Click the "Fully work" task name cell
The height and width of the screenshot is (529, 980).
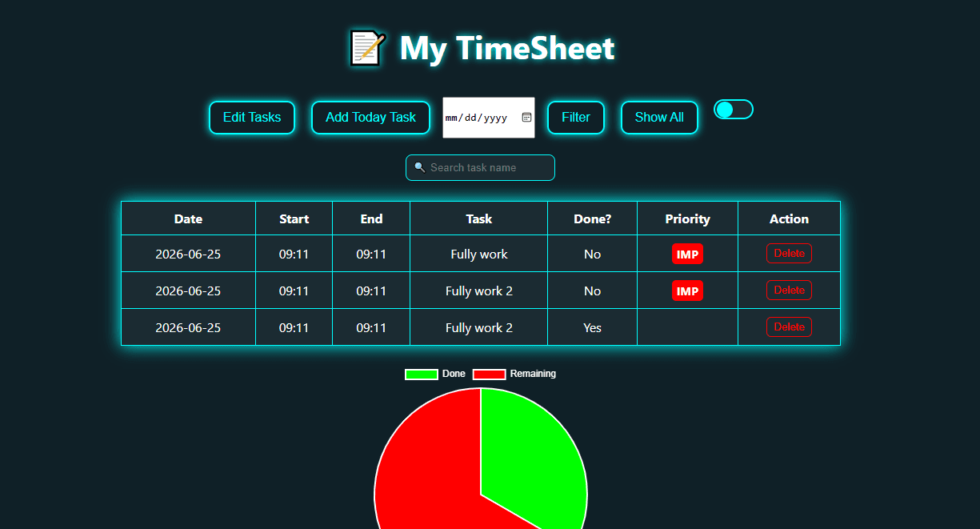[478, 254]
